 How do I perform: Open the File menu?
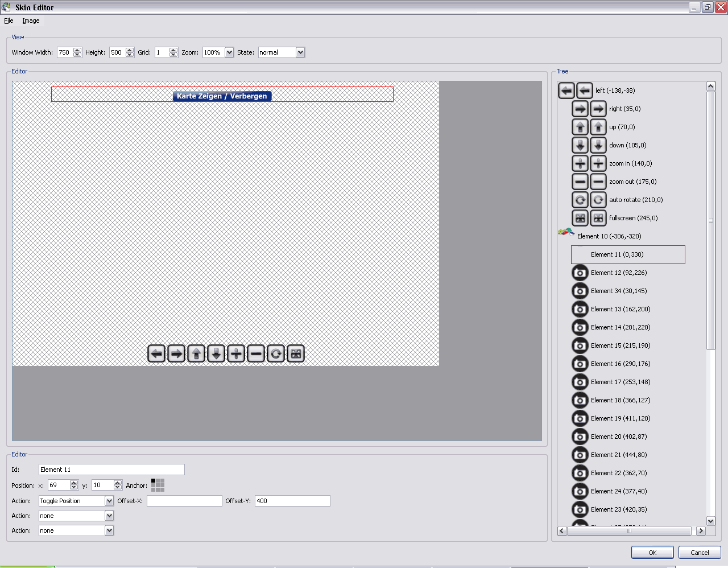(x=9, y=20)
